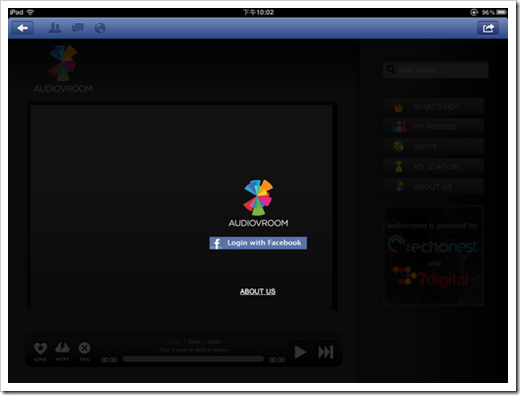Tap the back arrow button
This screenshot has width=520, height=395.
[22, 28]
